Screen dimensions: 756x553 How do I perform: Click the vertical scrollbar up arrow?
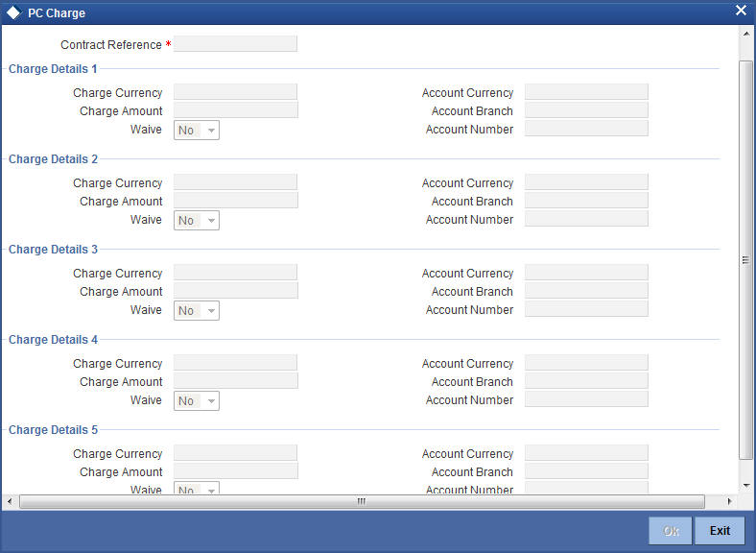click(745, 34)
